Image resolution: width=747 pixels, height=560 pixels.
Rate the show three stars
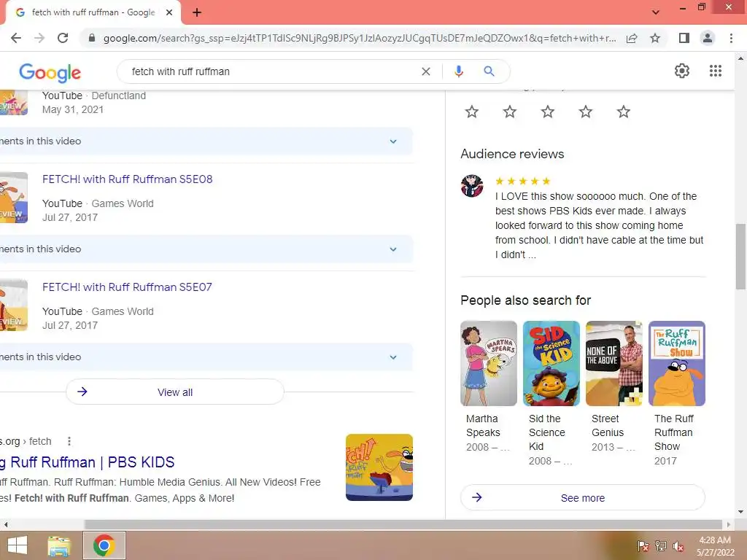[x=548, y=112]
